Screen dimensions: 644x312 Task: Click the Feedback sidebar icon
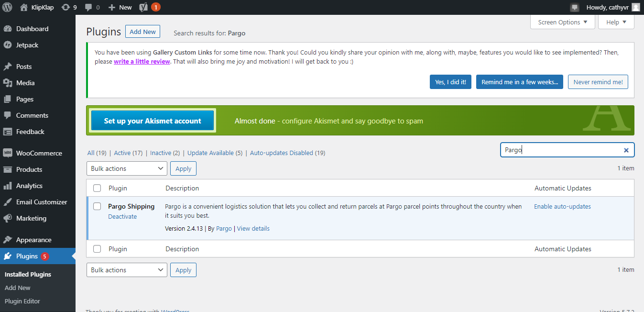[x=8, y=132]
